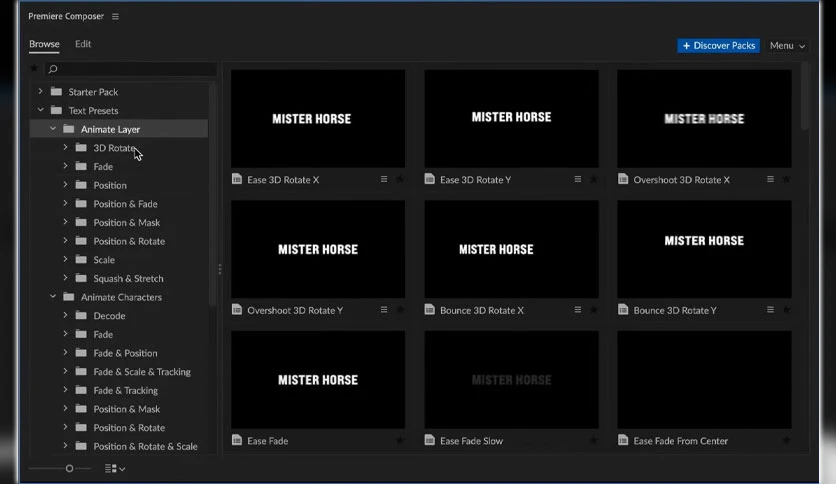The width and height of the screenshot is (836, 484).
Task: Select the Bounce 3D Rotate Y thumbnail
Action: click(x=704, y=249)
